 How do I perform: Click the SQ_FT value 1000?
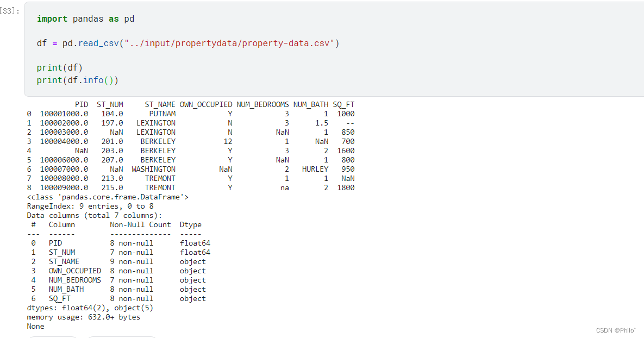[x=346, y=114]
